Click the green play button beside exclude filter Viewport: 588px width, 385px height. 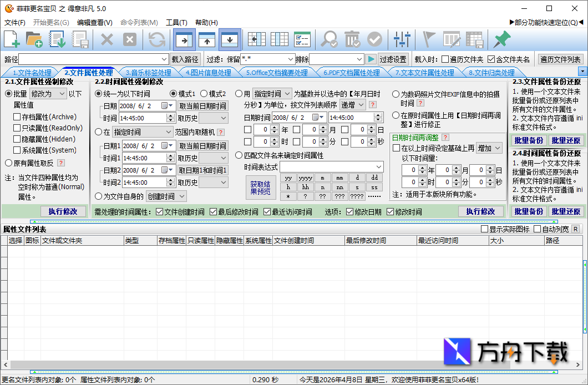[371, 59]
